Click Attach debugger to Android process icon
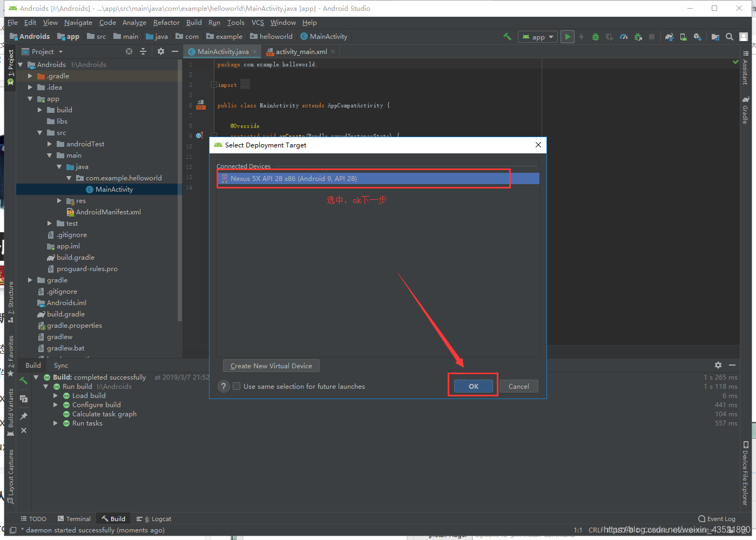The height and width of the screenshot is (540, 756). click(638, 37)
